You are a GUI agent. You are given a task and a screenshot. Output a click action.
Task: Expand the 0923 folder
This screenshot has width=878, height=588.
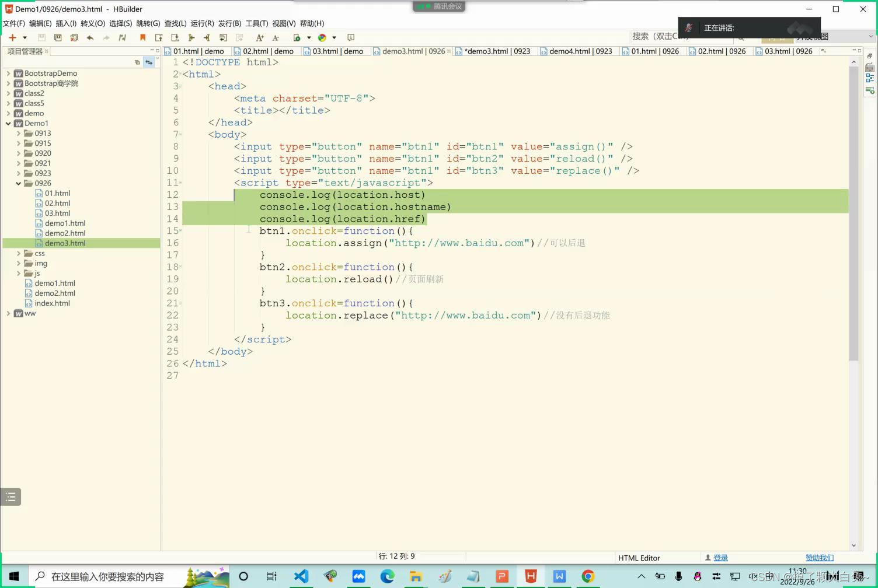tap(19, 173)
